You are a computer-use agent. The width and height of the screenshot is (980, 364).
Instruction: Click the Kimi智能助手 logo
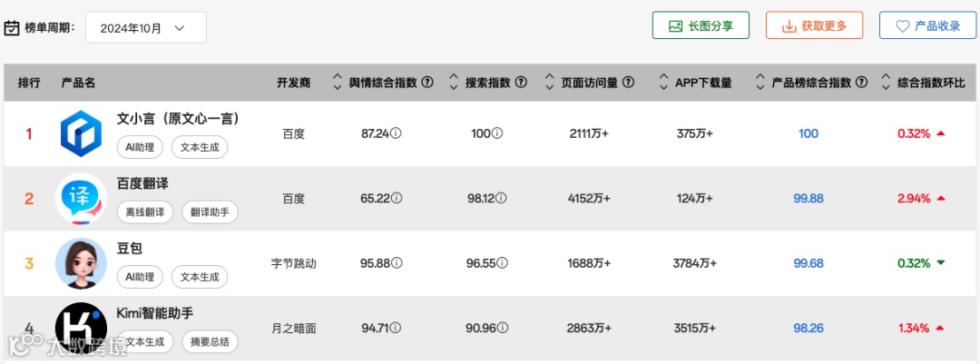click(x=81, y=327)
